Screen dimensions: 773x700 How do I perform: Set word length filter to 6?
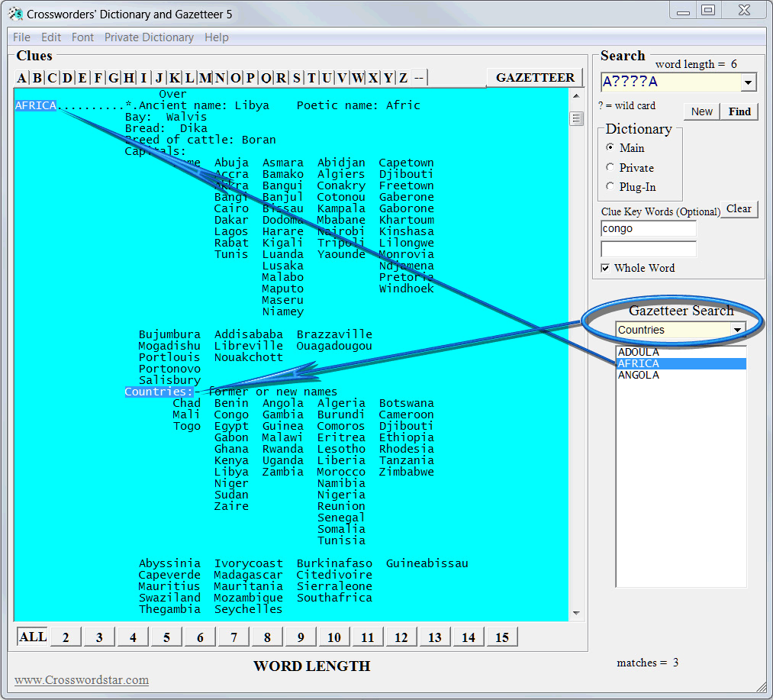(x=200, y=637)
